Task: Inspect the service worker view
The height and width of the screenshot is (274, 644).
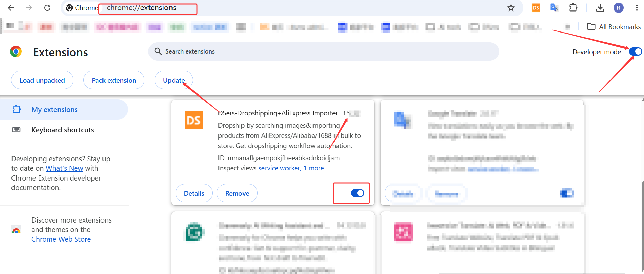Action: coord(279,168)
